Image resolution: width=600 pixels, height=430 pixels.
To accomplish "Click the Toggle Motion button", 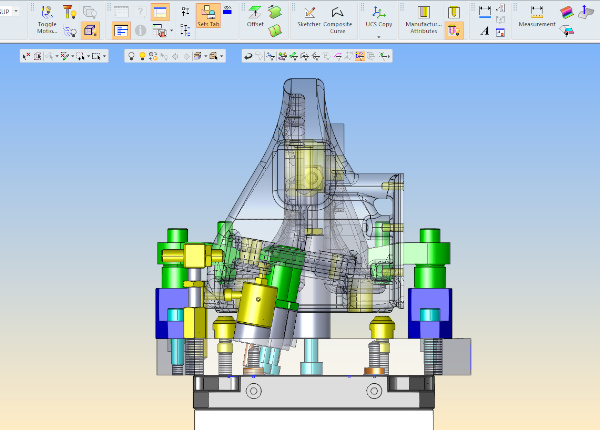I will (x=45, y=17).
